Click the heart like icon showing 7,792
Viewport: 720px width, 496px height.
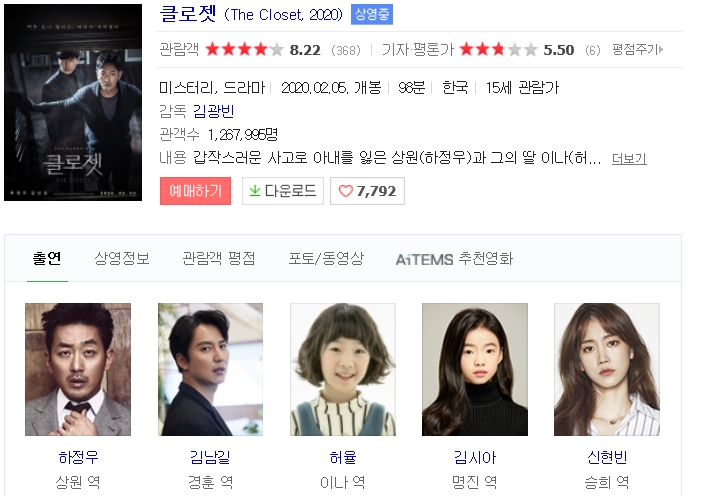(345, 191)
